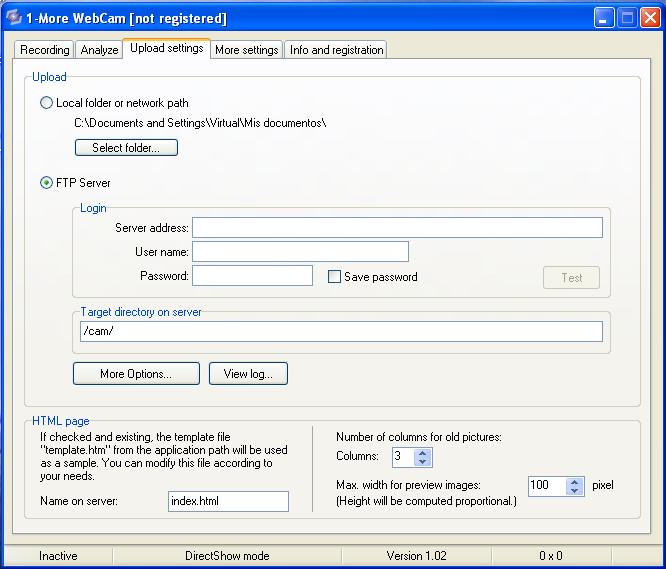Click the View log... button
The height and width of the screenshot is (569, 666).
248,374
